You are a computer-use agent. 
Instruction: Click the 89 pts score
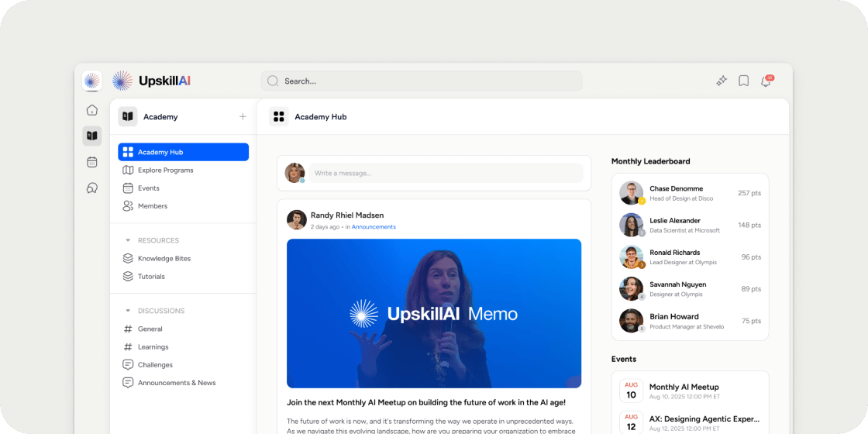(x=751, y=289)
